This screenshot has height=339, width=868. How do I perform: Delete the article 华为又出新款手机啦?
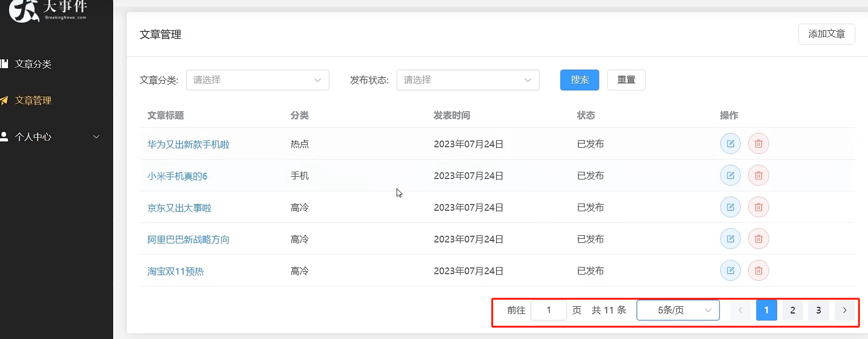tap(759, 143)
